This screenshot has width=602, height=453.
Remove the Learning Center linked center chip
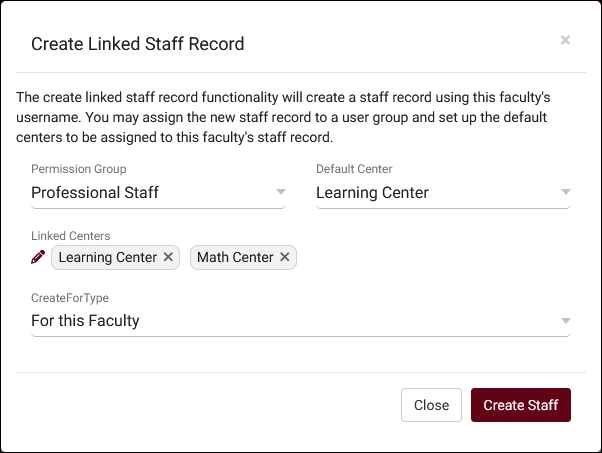pos(168,257)
